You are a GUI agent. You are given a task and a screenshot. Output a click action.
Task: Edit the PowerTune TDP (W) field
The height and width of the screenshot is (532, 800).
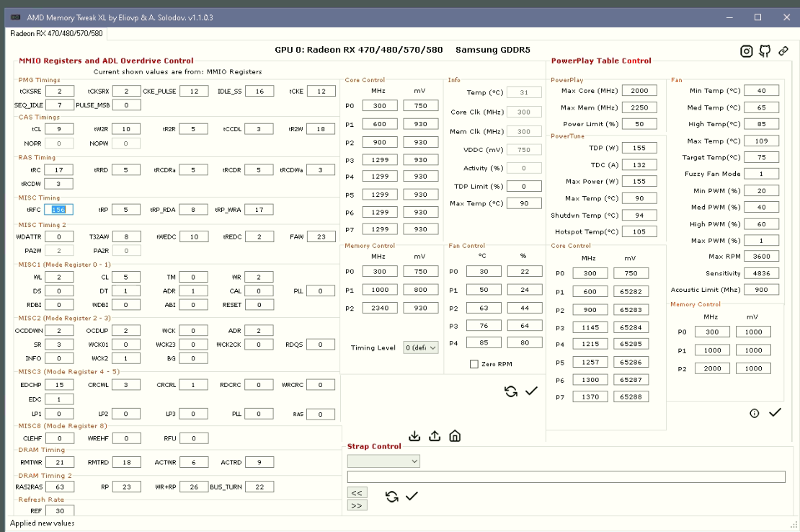click(639, 148)
